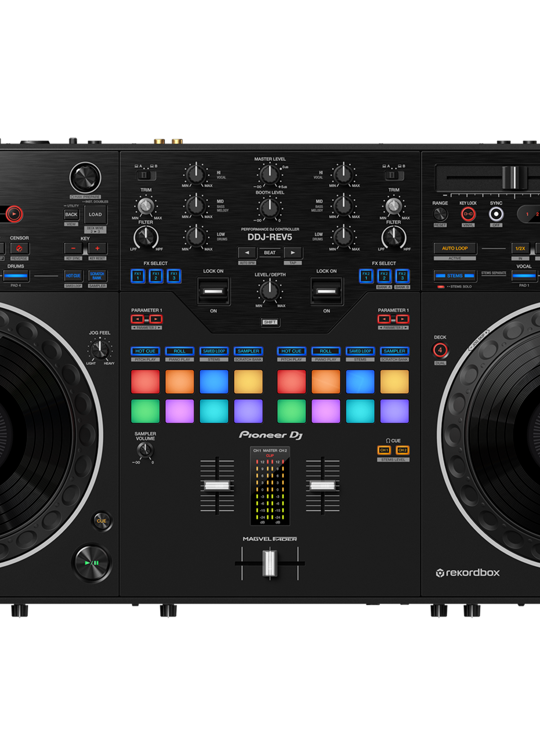Tap the BEAT right arrow button
Screen dimensions: 540x756
293,253
